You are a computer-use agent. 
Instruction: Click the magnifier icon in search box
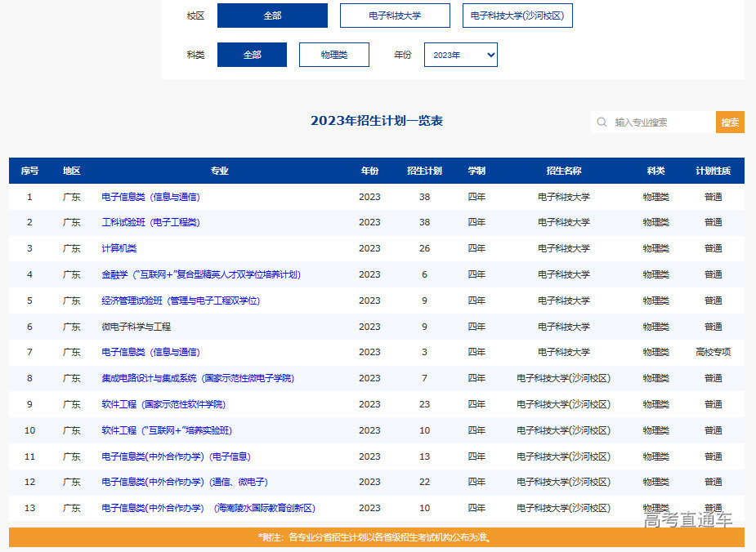602,122
